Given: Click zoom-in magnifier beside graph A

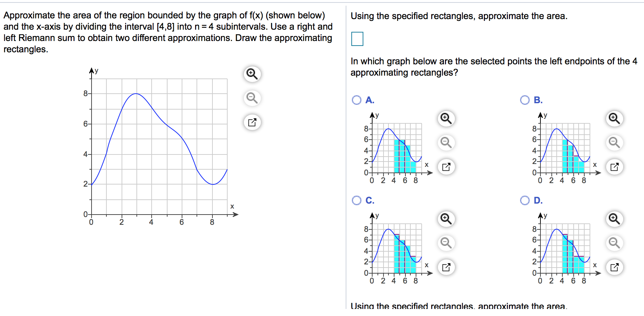Looking at the screenshot, I should (446, 119).
